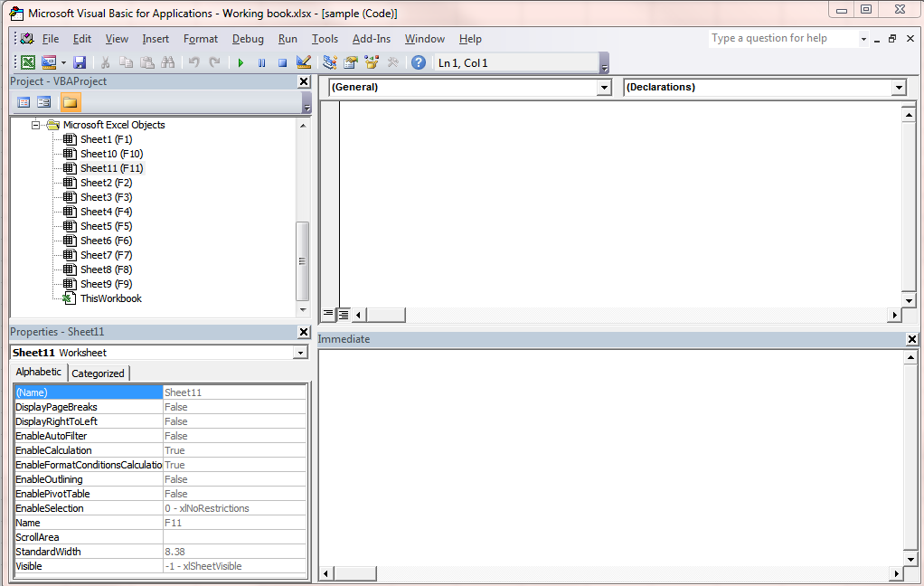Click View Object icon in Project panel
924x586 pixels.
coord(44,102)
